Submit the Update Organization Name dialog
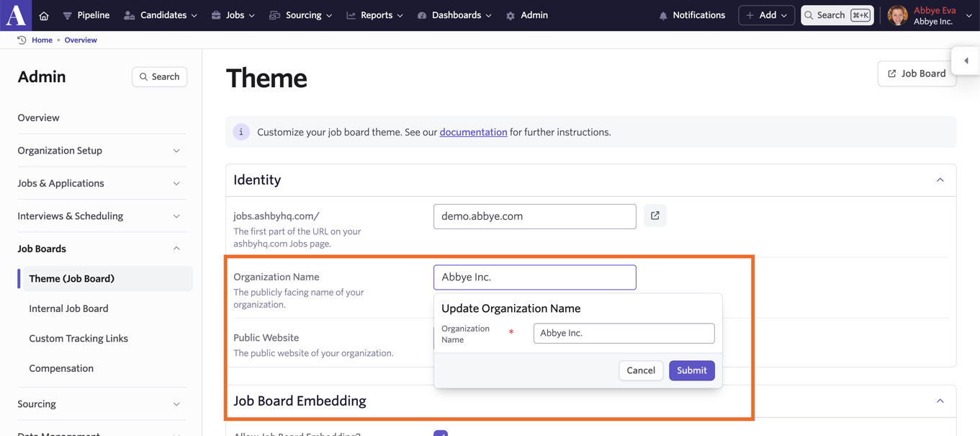Image resolution: width=980 pixels, height=436 pixels. tap(691, 370)
